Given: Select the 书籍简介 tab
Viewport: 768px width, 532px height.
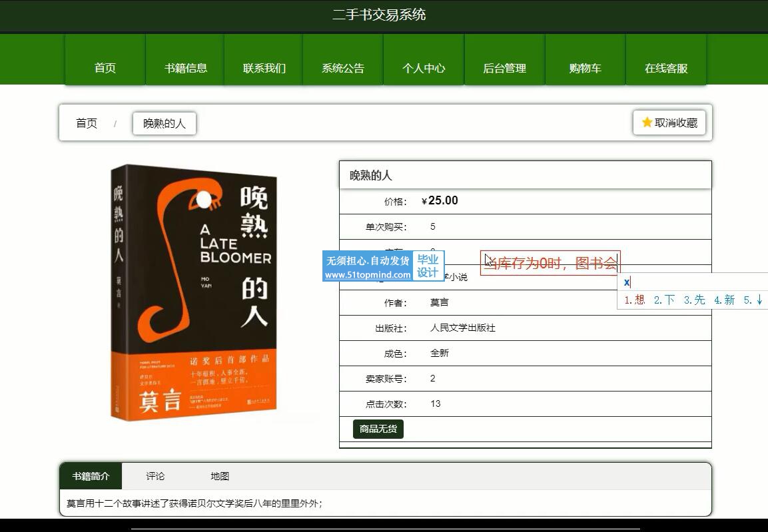Looking at the screenshot, I should (91, 475).
